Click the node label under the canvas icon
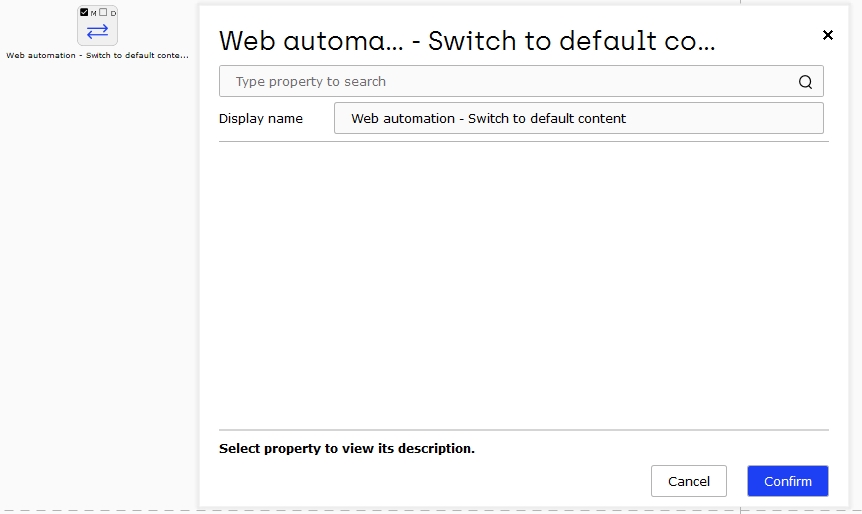The width and height of the screenshot is (862, 514). (97, 56)
